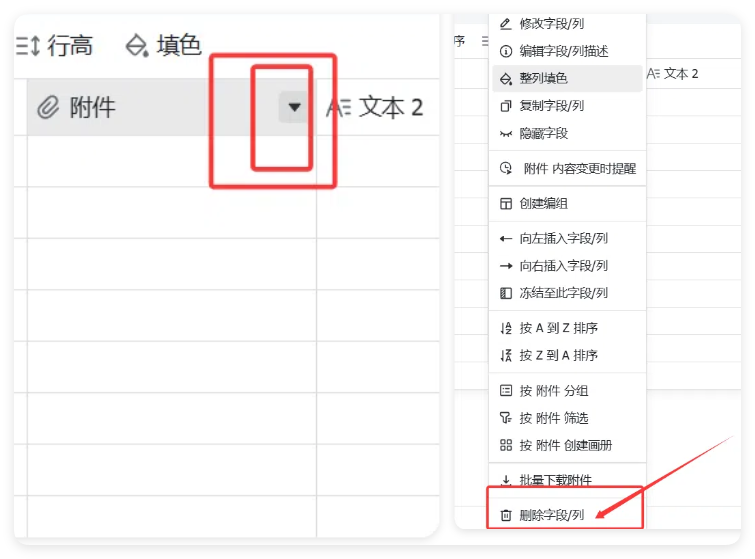Choose 修改字段/列 from the menu
The width and height of the screenshot is (755, 559).
pos(567,24)
